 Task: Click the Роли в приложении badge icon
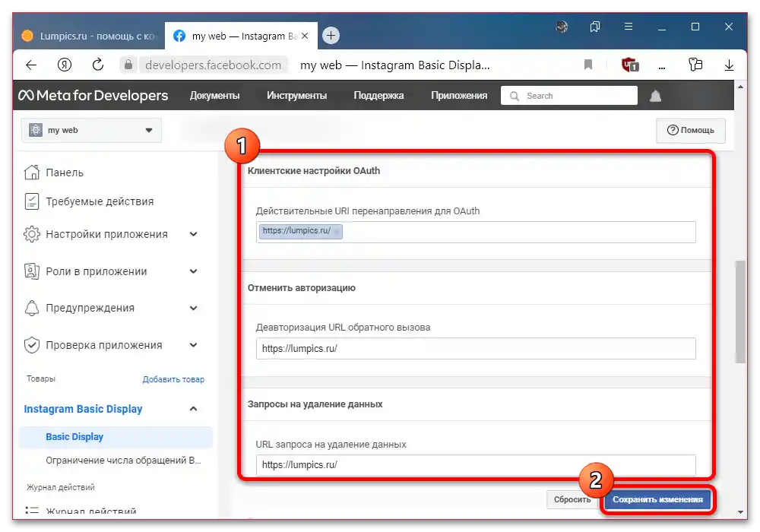tap(32, 271)
